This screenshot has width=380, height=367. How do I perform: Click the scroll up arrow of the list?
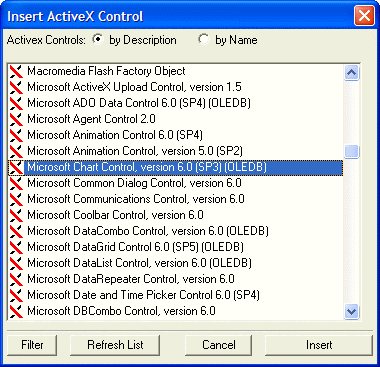(x=352, y=72)
